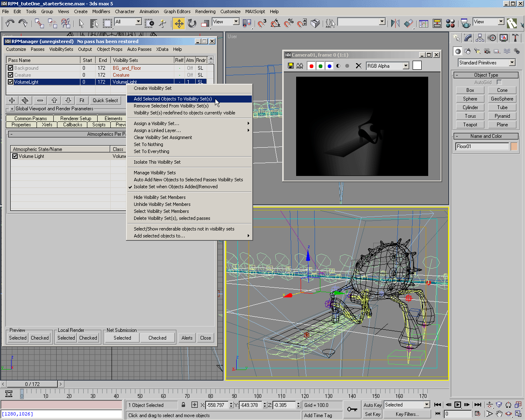Click the Auto Key button
The image size is (525, 420).
click(x=372, y=405)
